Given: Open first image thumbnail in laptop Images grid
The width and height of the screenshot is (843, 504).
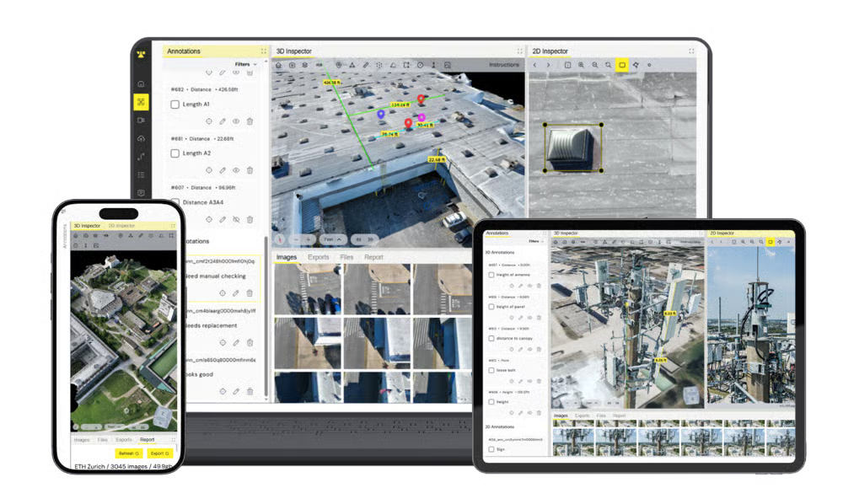Looking at the screenshot, I should point(308,289).
